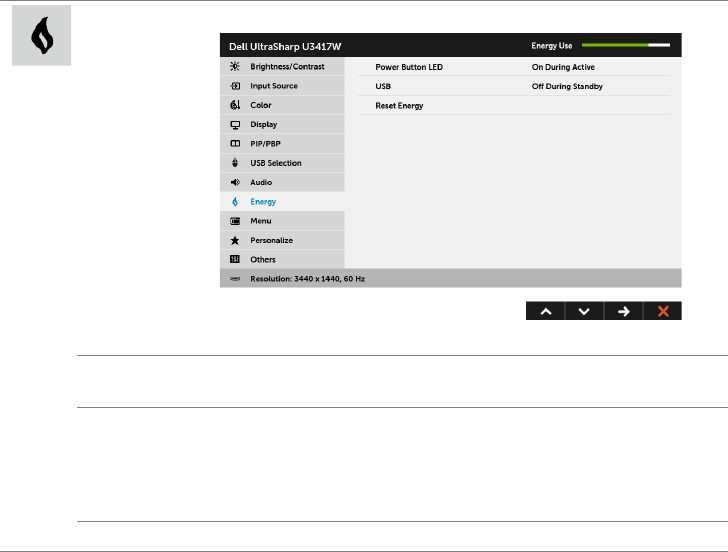Click the Energy Use meter bar
This screenshot has height=552, width=728.
pyautogui.click(x=626, y=45)
